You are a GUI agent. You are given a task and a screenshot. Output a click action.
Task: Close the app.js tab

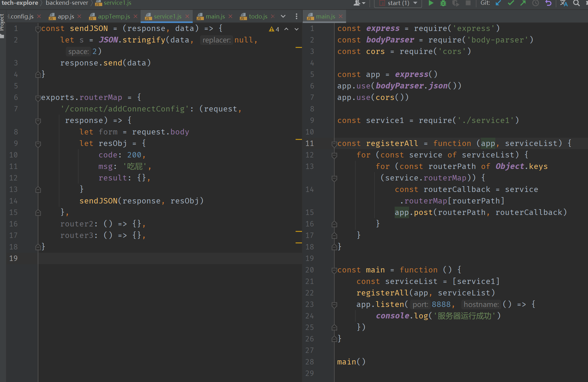click(79, 16)
